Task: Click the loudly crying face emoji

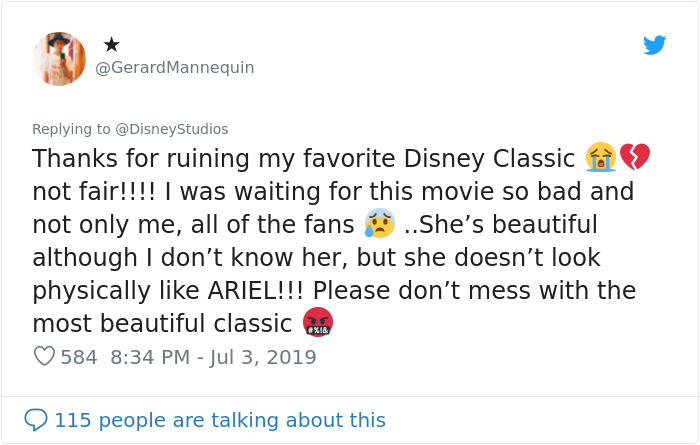Action: pos(601,157)
